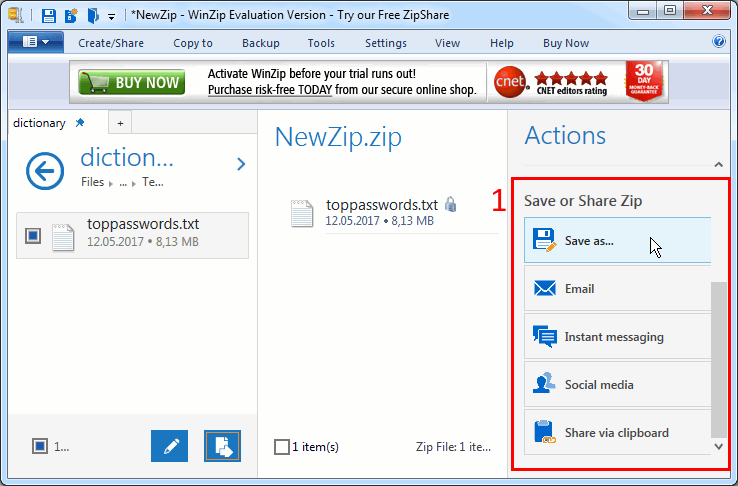
Task: Click the Save icon in quick access toolbar
Action: pyautogui.click(x=49, y=15)
